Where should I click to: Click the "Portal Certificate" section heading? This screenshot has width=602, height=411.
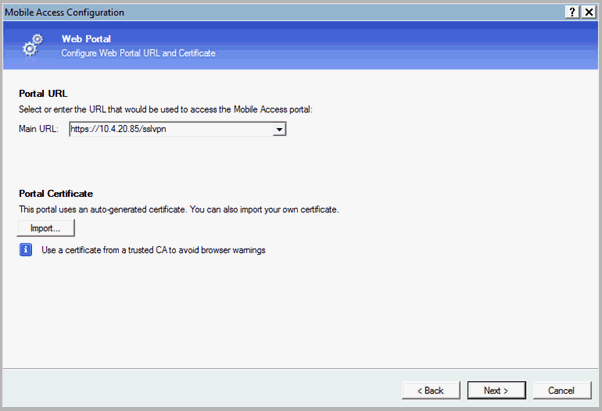(57, 193)
